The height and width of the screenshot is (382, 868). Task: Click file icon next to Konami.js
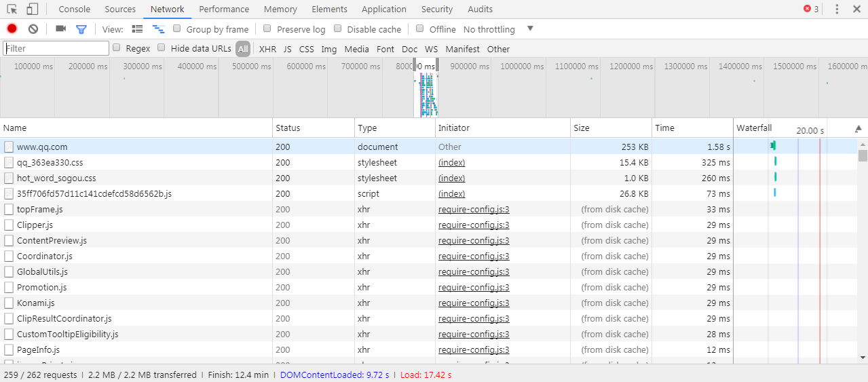(9, 303)
